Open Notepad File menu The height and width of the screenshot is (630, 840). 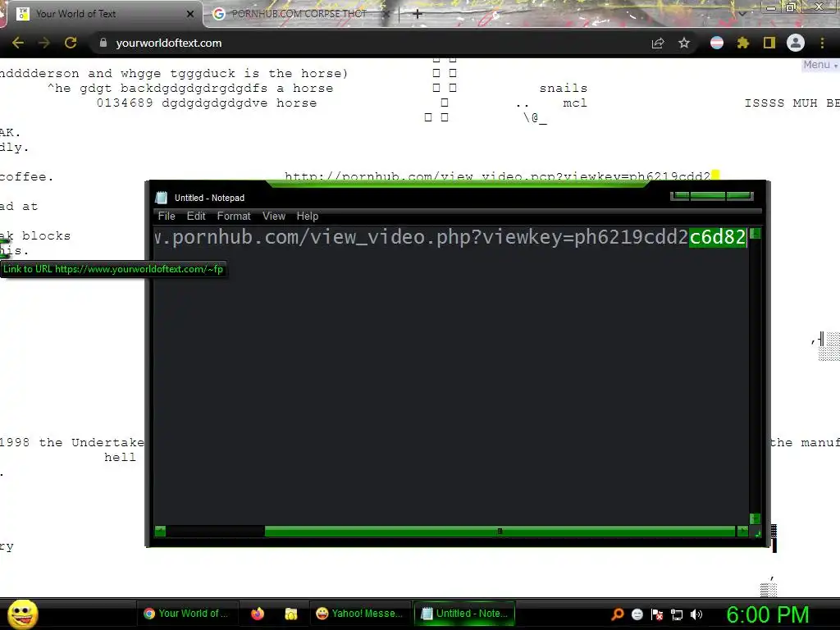click(x=167, y=216)
